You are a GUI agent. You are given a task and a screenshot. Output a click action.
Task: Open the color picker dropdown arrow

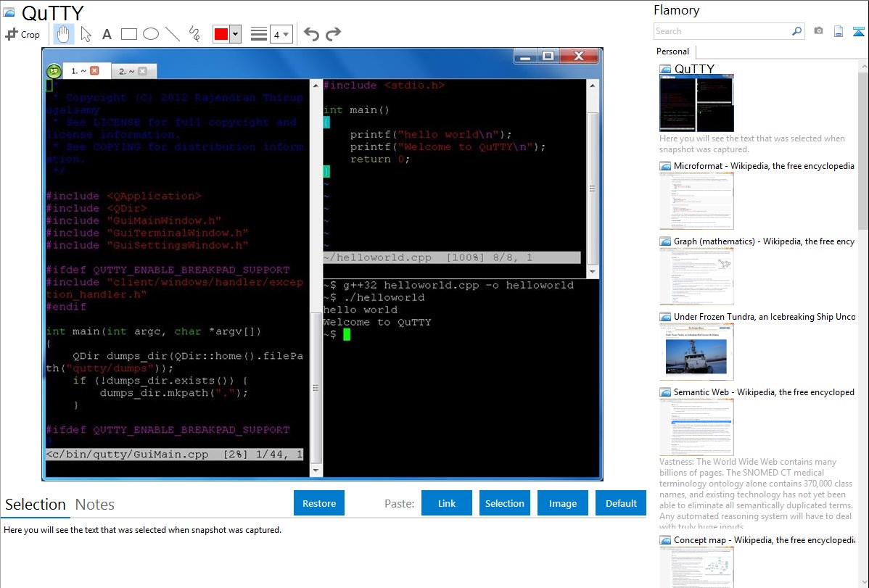pyautogui.click(x=235, y=34)
